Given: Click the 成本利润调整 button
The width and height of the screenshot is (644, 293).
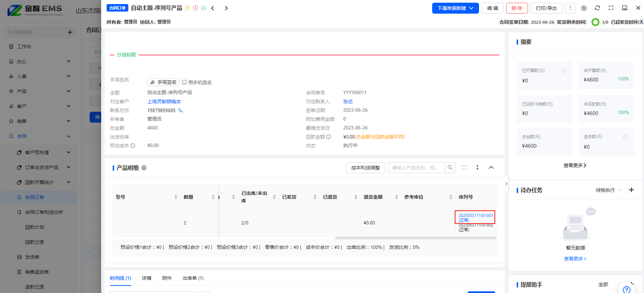Looking at the screenshot, I should pyautogui.click(x=365, y=168).
